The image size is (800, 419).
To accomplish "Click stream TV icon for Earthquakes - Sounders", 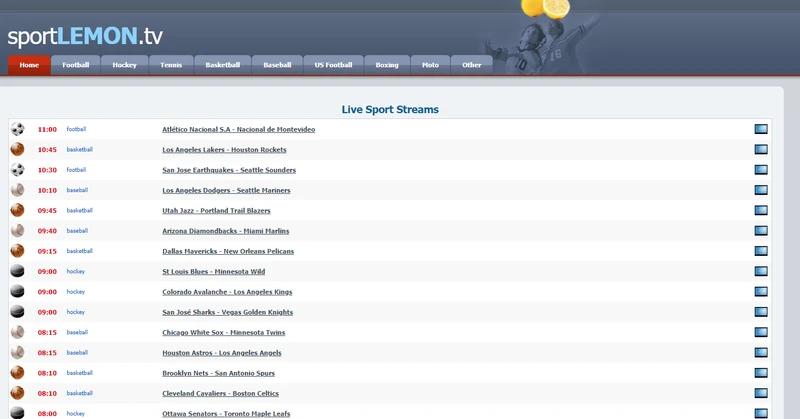I will (x=761, y=170).
